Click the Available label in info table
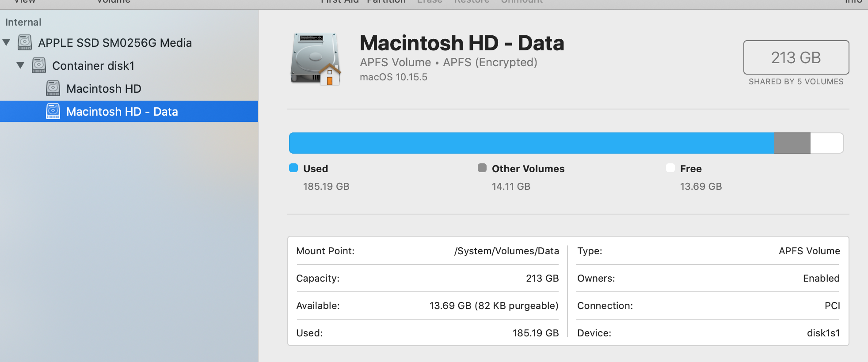Screen dimensions: 868x362 [x=318, y=305]
